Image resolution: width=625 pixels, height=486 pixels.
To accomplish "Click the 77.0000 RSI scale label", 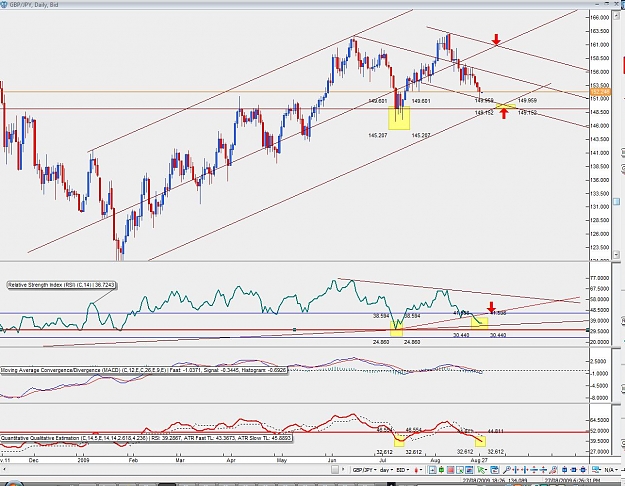I will [600, 278].
